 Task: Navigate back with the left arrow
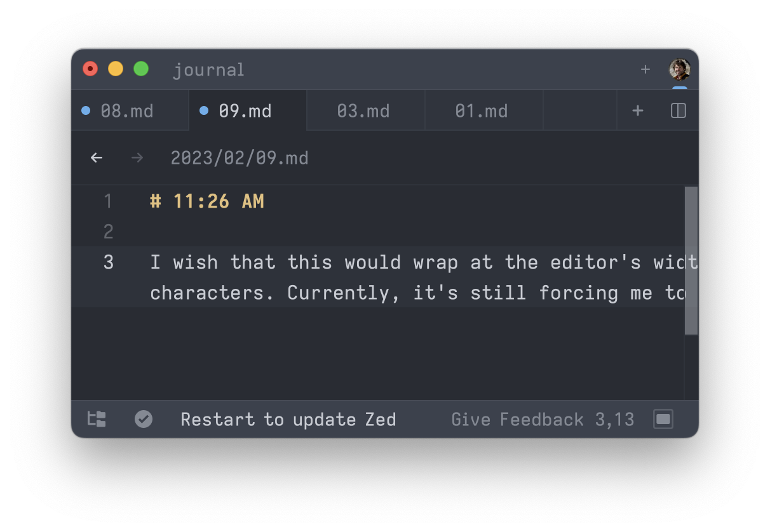pos(96,157)
